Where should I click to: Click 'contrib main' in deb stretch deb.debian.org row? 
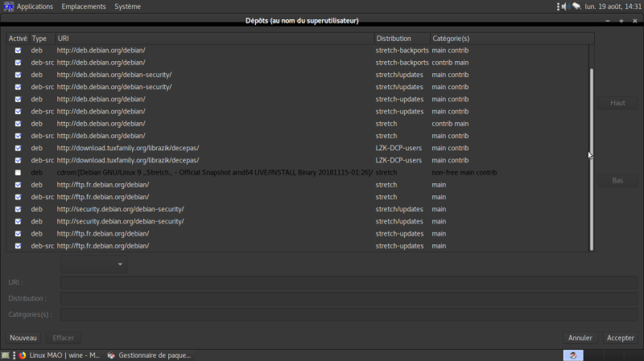tap(450, 124)
